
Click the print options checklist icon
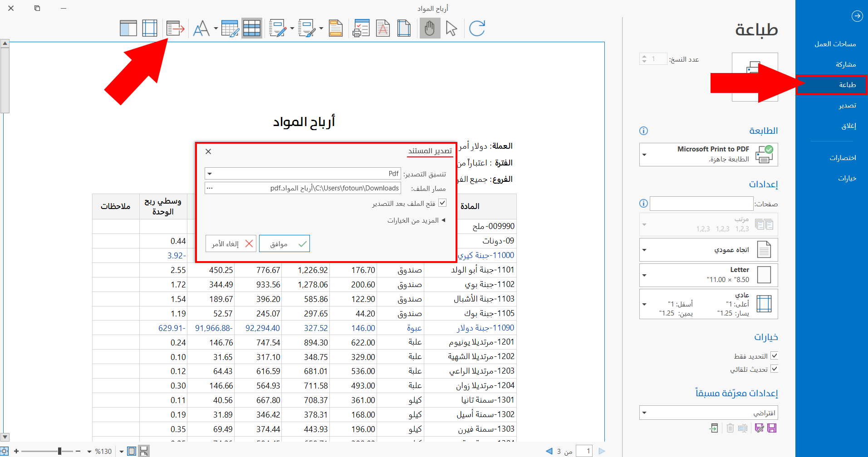click(361, 29)
